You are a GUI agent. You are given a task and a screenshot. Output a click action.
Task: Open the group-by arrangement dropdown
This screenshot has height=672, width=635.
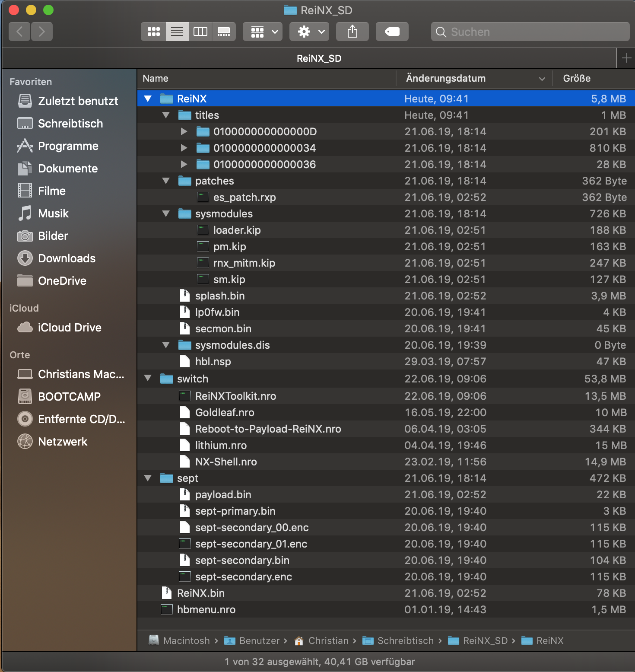(263, 32)
